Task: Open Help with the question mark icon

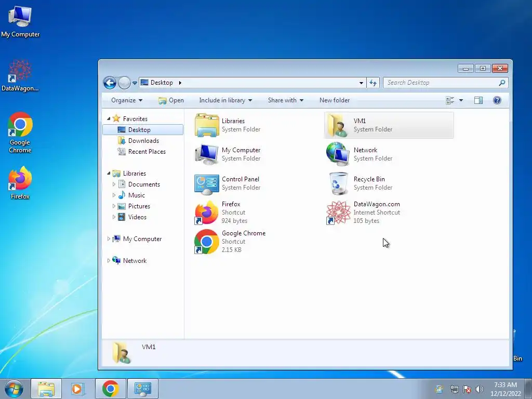Action: click(x=497, y=100)
